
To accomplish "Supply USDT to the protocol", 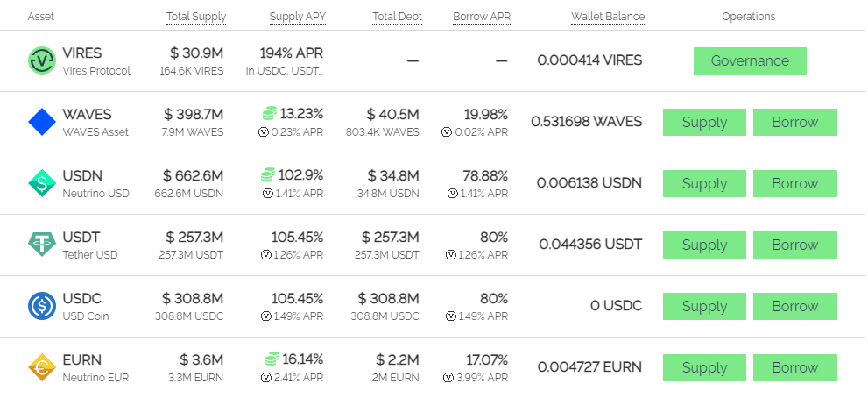I will (704, 245).
